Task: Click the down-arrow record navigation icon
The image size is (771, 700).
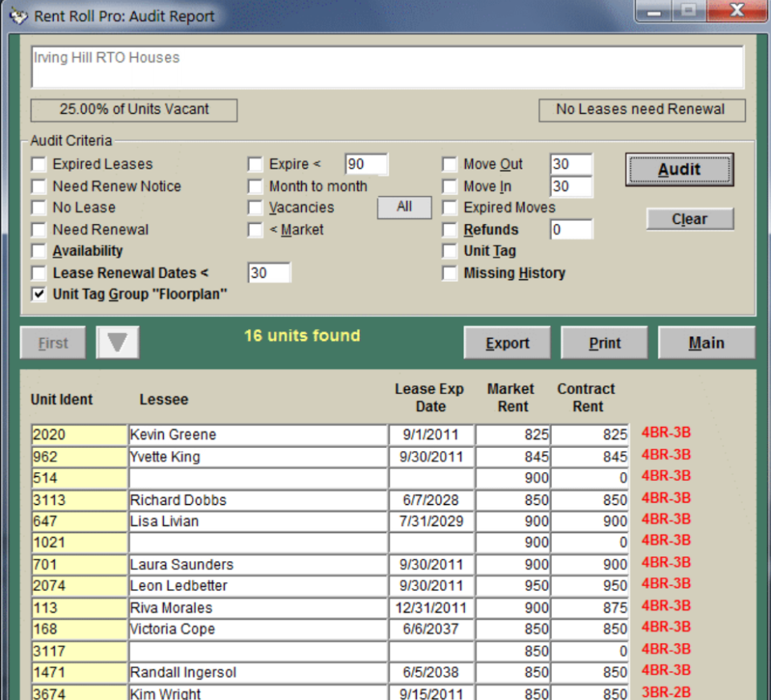Action: pos(117,342)
